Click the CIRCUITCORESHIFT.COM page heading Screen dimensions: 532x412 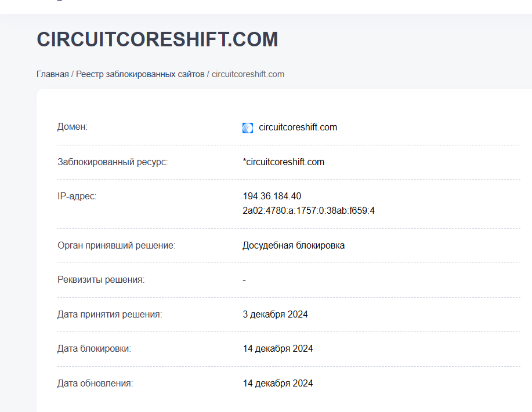(157, 39)
